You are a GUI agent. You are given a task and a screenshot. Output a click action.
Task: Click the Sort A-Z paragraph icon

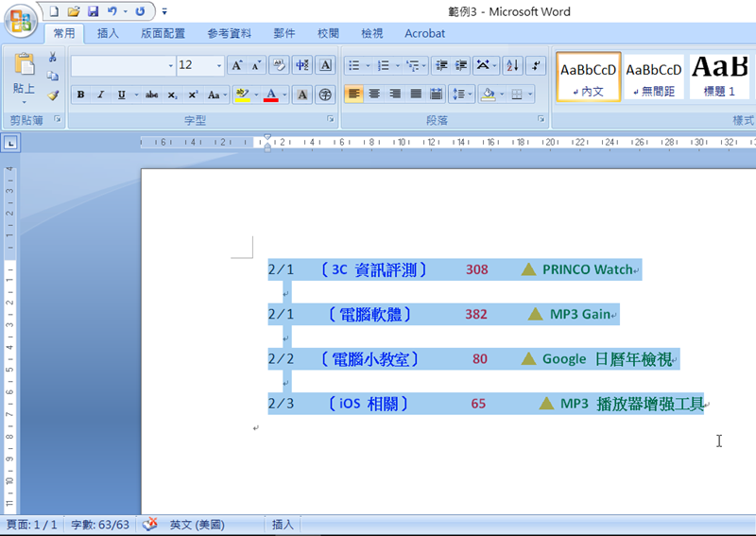[512, 65]
